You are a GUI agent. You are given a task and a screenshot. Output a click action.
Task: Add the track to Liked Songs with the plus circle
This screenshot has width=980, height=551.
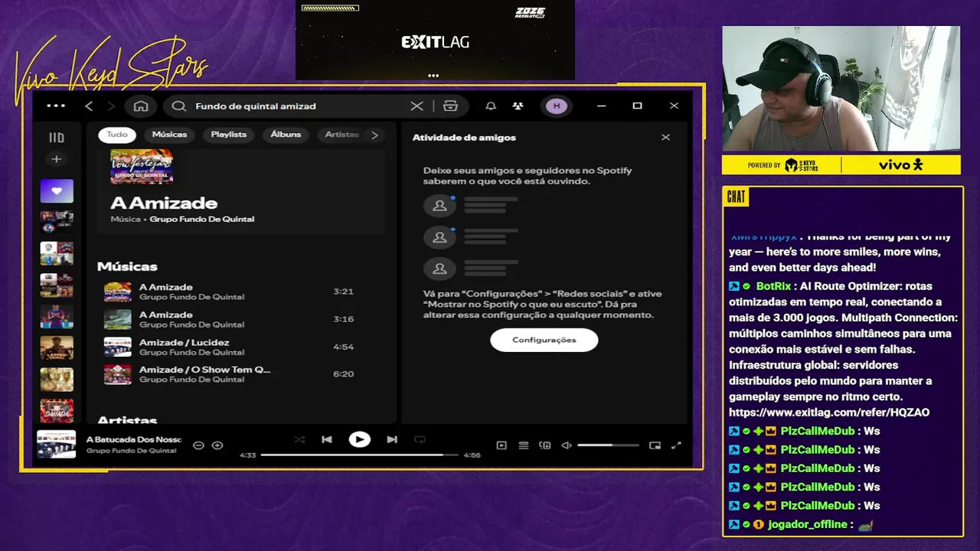(x=217, y=445)
